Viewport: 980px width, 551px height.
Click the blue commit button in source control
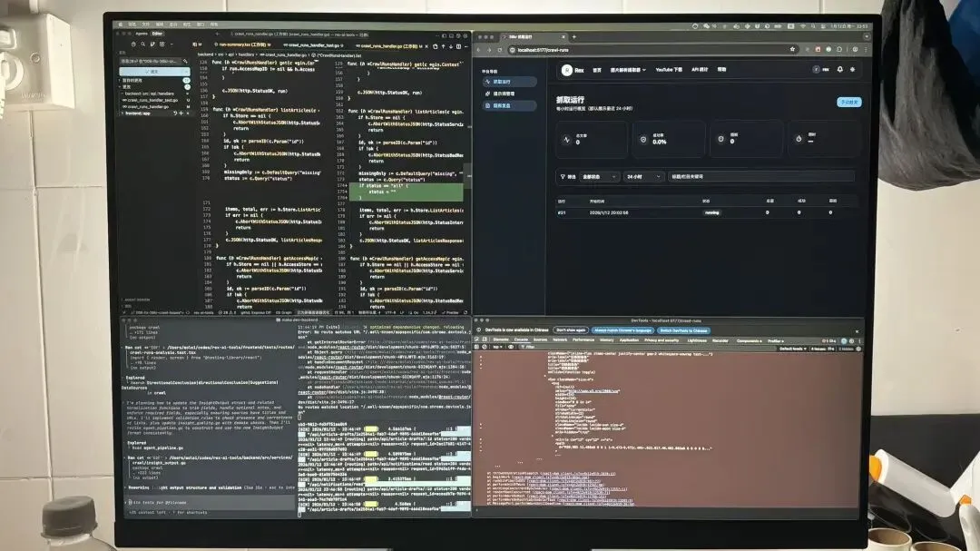point(152,72)
